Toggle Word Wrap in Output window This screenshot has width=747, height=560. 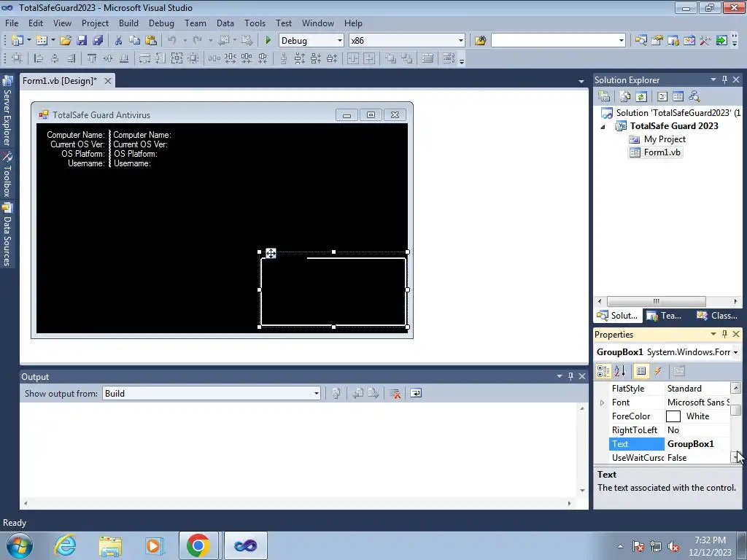pos(416,393)
